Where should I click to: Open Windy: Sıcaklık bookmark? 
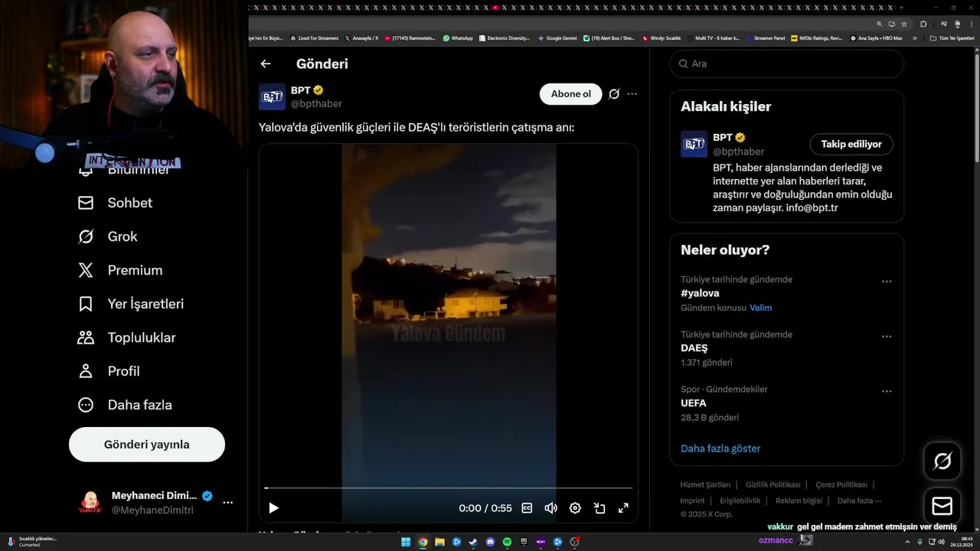click(661, 38)
